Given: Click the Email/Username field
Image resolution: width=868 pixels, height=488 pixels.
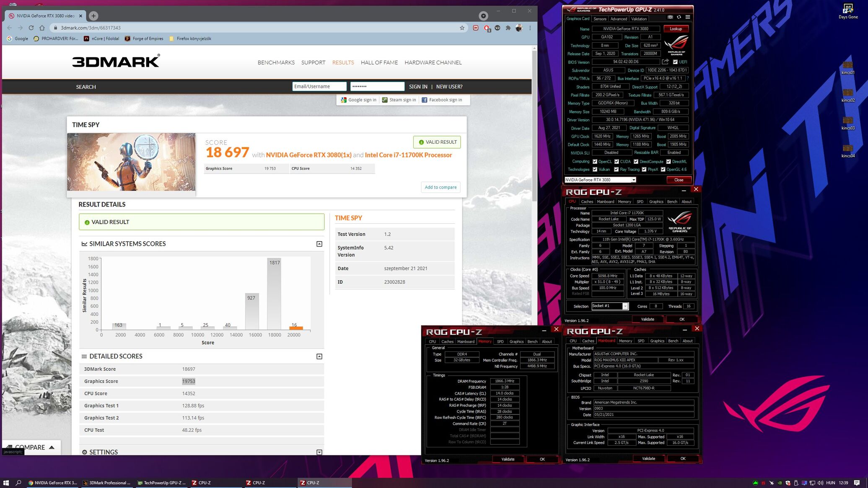Looking at the screenshot, I should click(319, 86).
